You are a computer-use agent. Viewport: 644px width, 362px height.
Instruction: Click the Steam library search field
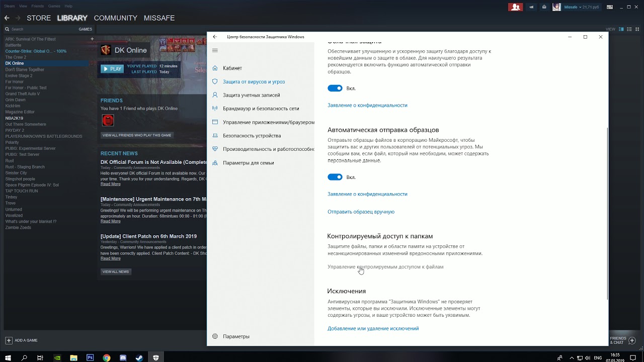pyautogui.click(x=40, y=29)
